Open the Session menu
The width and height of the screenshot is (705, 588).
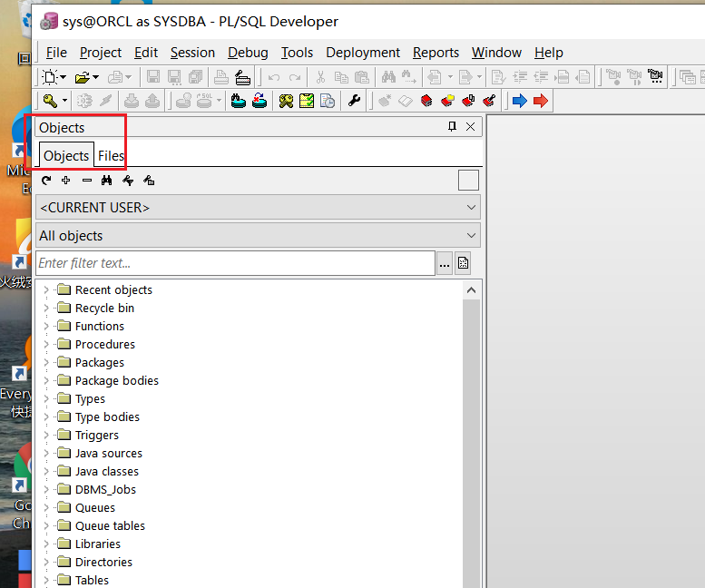tap(192, 53)
